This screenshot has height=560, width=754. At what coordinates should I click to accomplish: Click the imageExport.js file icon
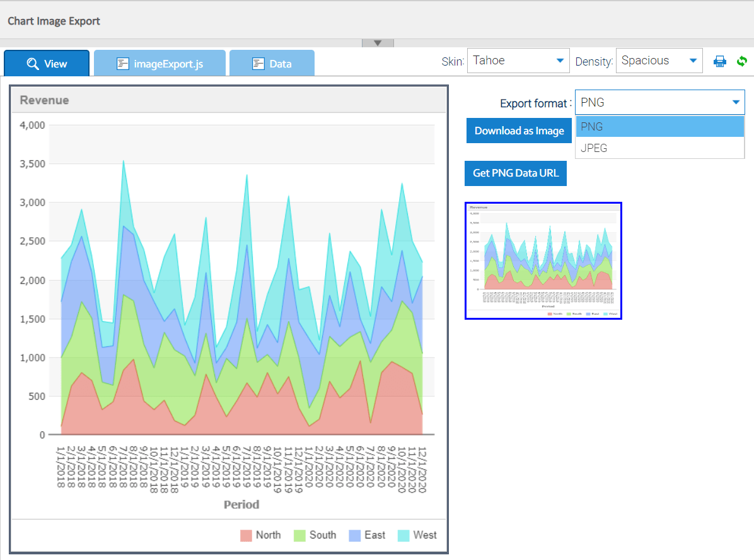[x=123, y=64]
